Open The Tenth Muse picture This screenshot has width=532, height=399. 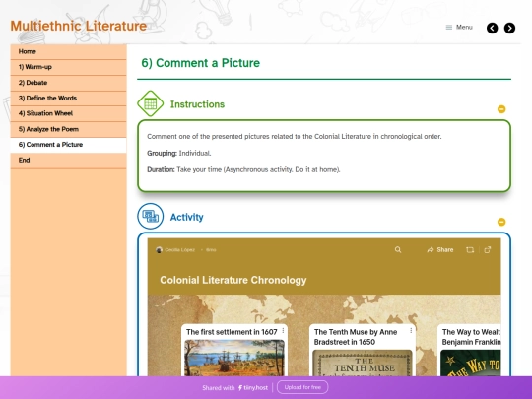coord(362,363)
